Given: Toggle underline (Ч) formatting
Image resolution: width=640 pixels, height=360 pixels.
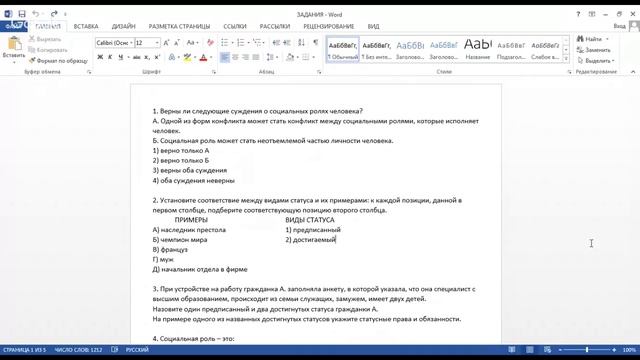Looking at the screenshot, I should click(x=120, y=57).
